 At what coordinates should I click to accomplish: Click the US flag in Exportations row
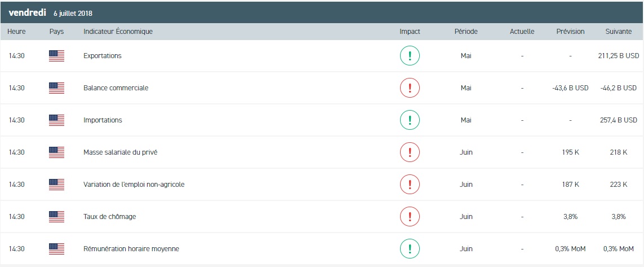(x=57, y=56)
